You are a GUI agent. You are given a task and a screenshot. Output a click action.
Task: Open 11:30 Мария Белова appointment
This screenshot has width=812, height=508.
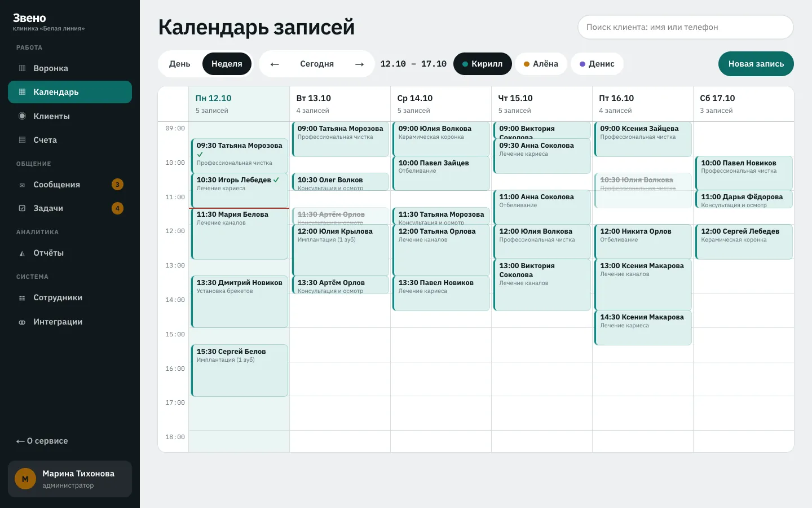[240, 234]
